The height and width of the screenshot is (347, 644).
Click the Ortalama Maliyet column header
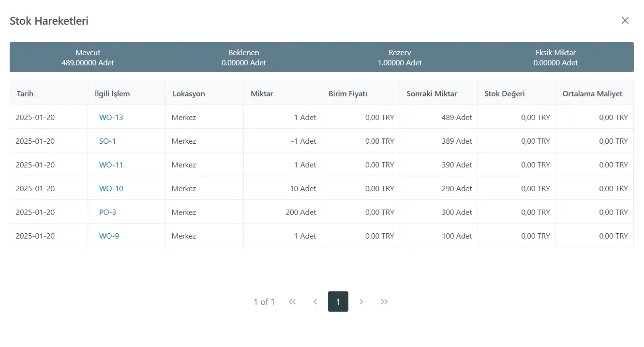coord(595,93)
